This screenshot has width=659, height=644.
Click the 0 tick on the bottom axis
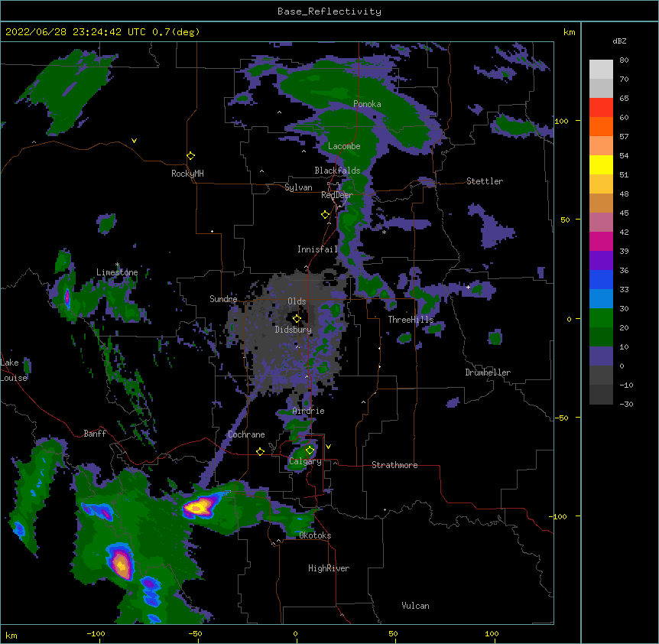point(295,634)
